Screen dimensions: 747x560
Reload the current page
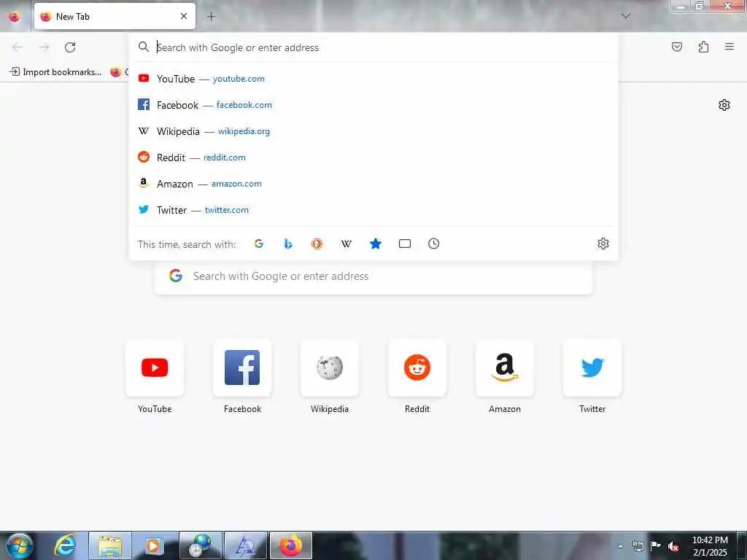click(70, 47)
